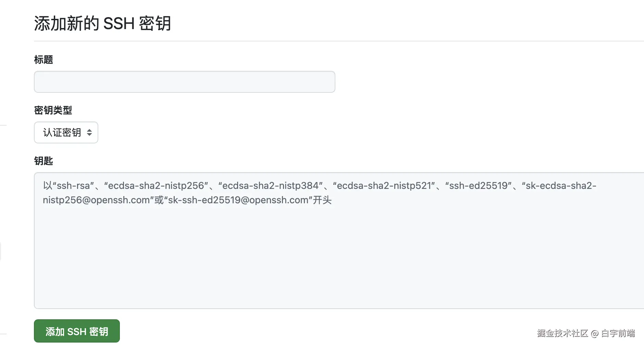Click the "ssh-rsa" placeholder text in textarea
This screenshot has width=644, height=347.
coord(73,185)
